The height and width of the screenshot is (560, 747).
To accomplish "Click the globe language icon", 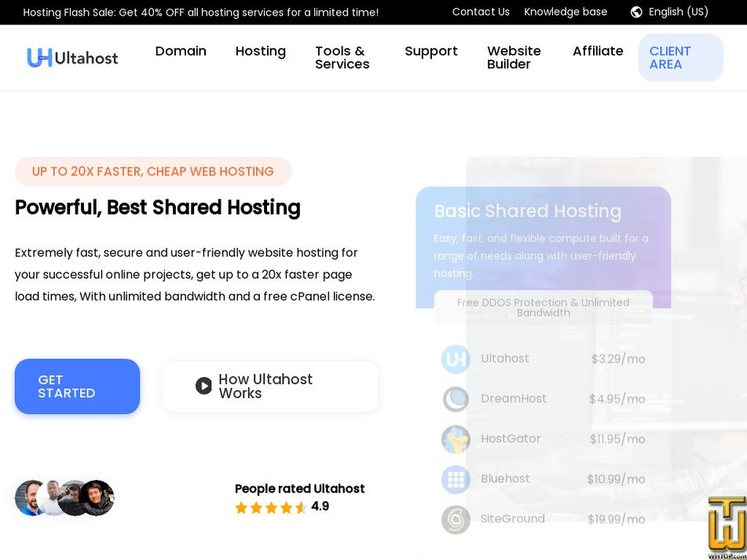I will 635,12.
